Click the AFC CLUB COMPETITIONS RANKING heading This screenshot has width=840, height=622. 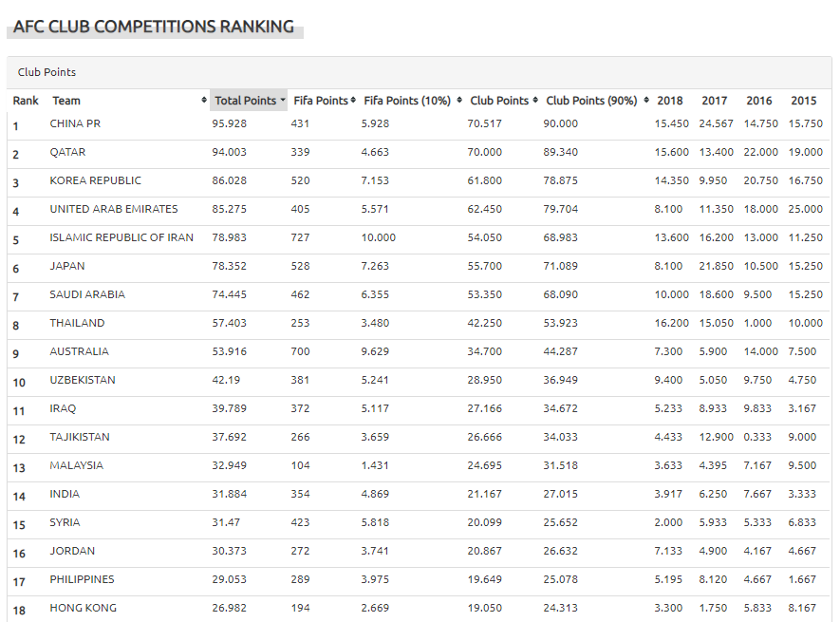coord(154,27)
